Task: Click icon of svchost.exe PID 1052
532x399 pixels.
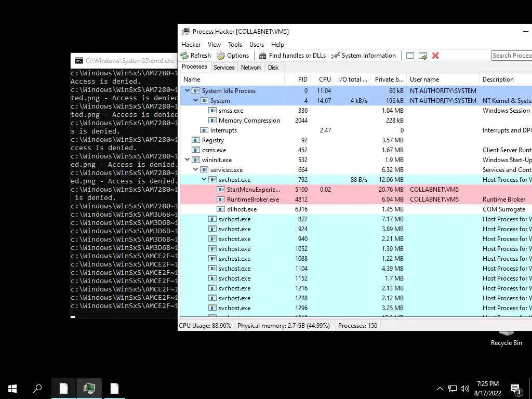Action: pyautogui.click(x=212, y=249)
